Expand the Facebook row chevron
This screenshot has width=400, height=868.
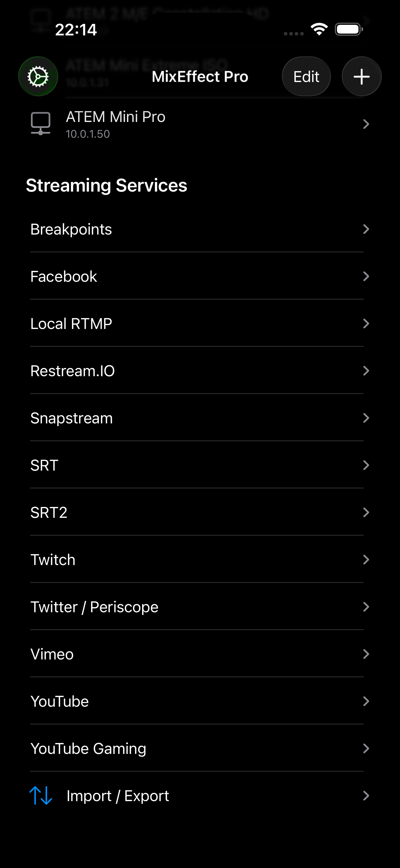coord(366,276)
